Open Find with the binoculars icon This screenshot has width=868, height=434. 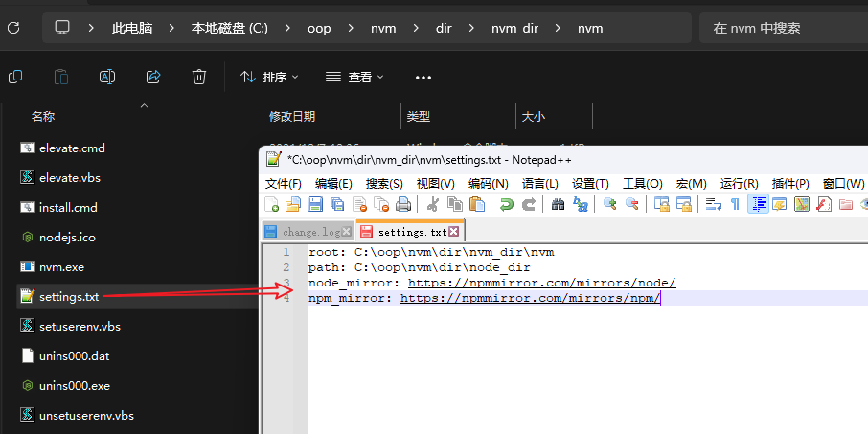[x=558, y=204]
